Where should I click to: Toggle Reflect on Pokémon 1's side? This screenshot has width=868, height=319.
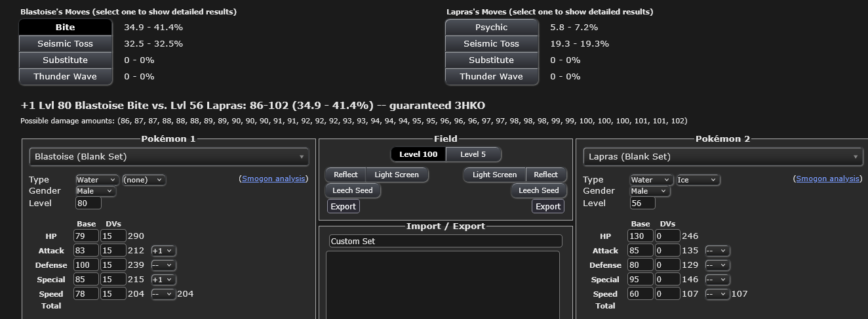click(345, 175)
